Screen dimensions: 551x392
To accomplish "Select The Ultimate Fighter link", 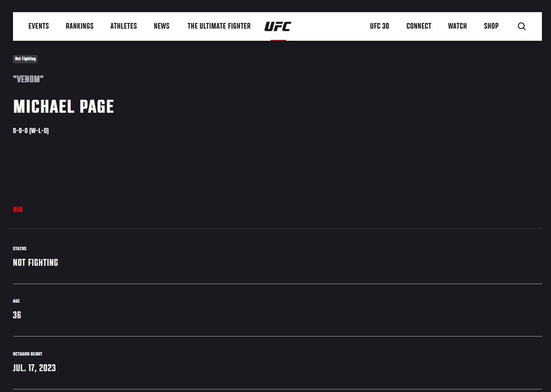I will coord(219,26).
